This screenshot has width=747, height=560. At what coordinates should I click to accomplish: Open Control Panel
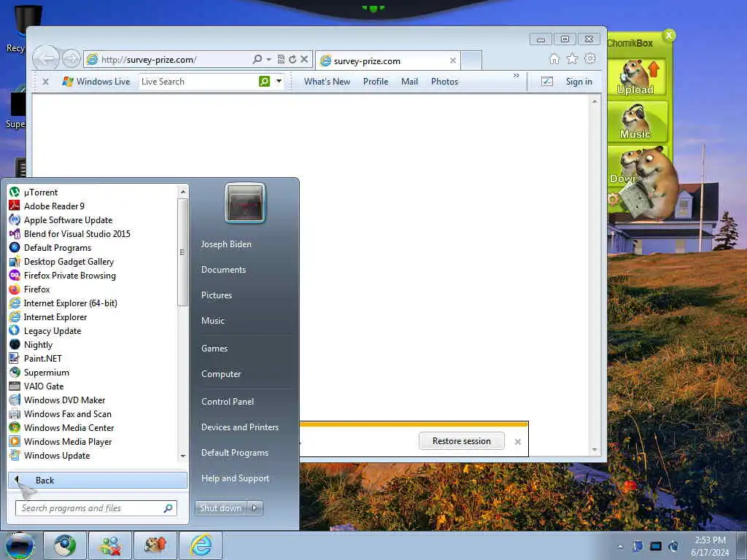[228, 402]
